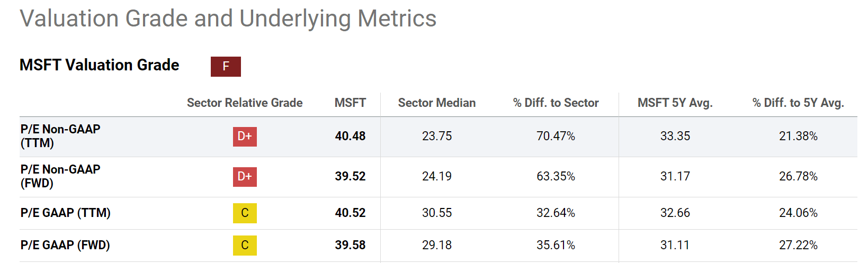Select the P/E GAAP (FWD) row label
This screenshot has width=868, height=263.
[65, 245]
